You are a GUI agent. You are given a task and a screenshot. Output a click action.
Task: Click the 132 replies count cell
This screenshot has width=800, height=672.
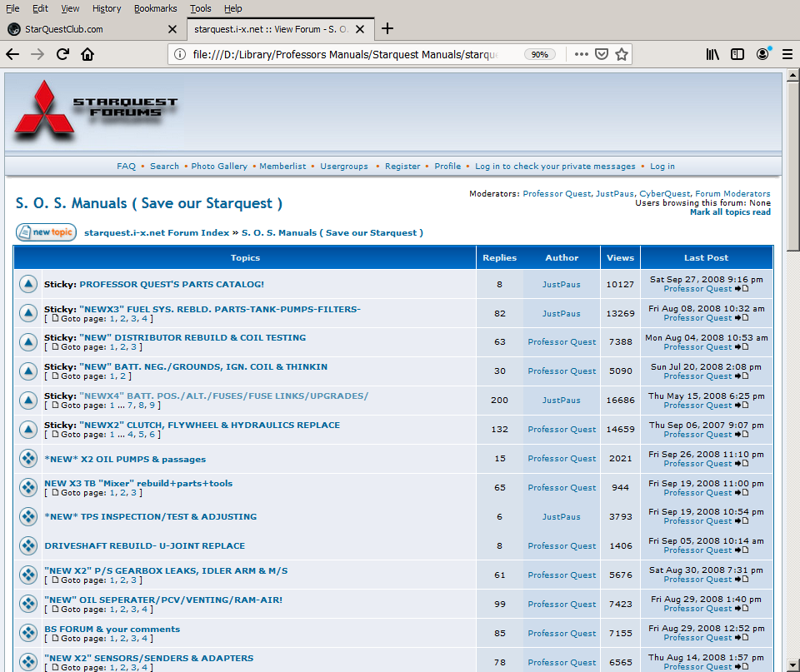tap(499, 430)
